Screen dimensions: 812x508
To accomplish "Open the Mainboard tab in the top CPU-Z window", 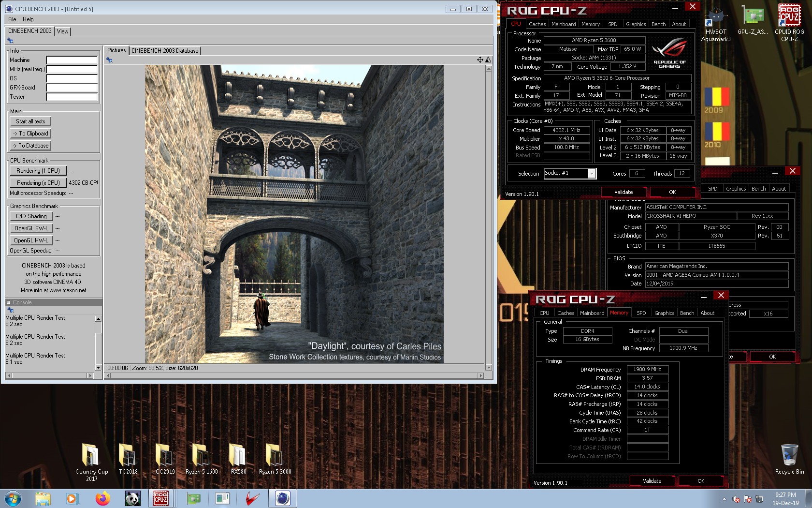I will (x=564, y=24).
